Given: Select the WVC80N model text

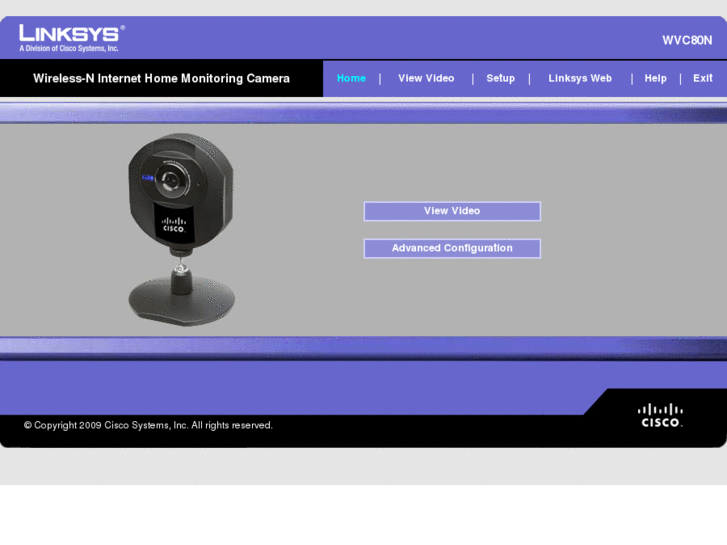Looking at the screenshot, I should point(687,40).
